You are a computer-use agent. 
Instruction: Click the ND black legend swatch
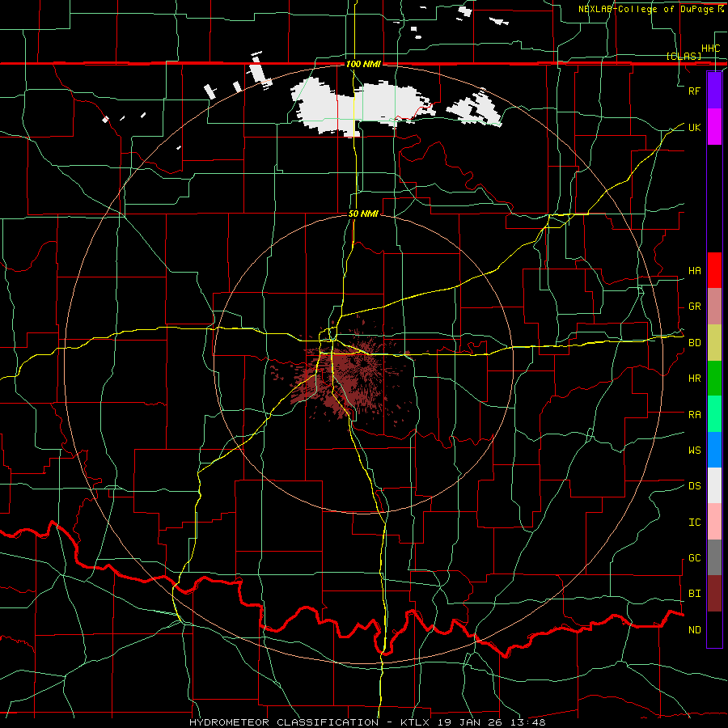(x=714, y=629)
